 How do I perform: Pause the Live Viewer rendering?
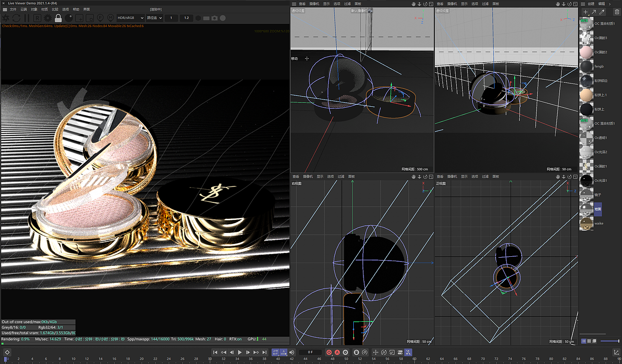click(x=27, y=18)
